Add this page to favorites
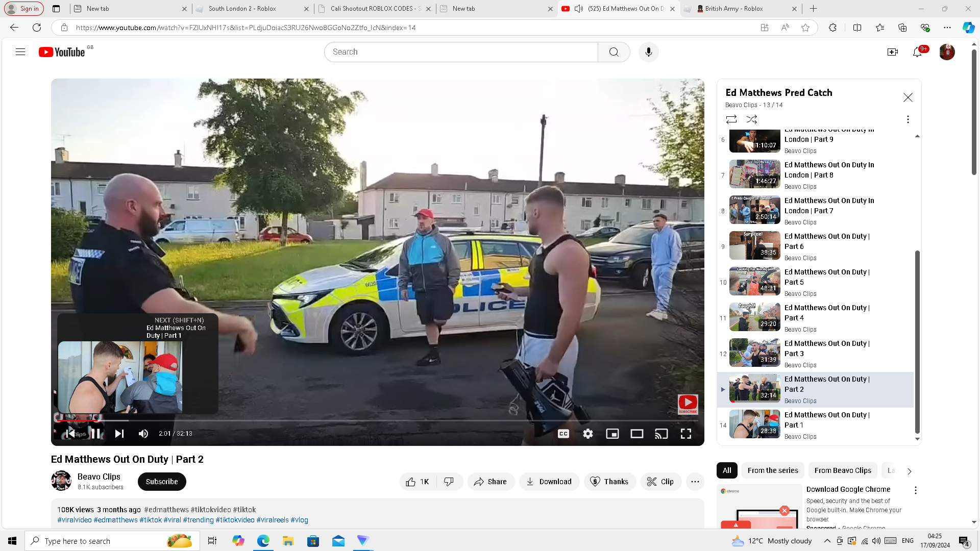Screen dimensions: 980x551 805,28
